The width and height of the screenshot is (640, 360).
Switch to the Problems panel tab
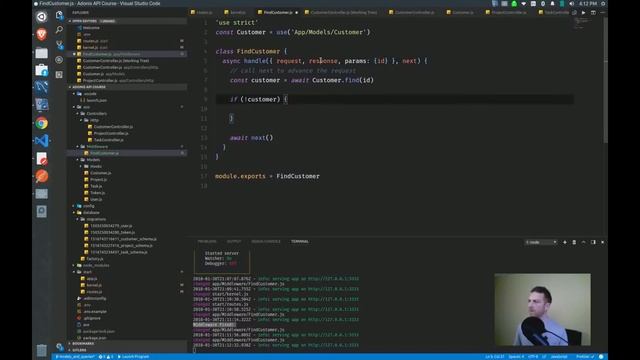pos(207,242)
